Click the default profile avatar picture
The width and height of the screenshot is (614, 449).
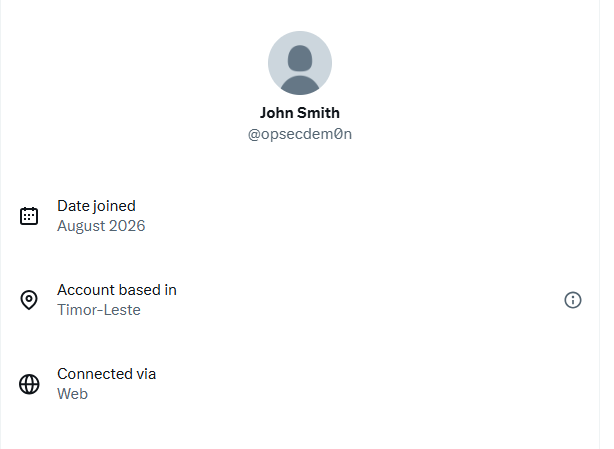pyautogui.click(x=300, y=63)
